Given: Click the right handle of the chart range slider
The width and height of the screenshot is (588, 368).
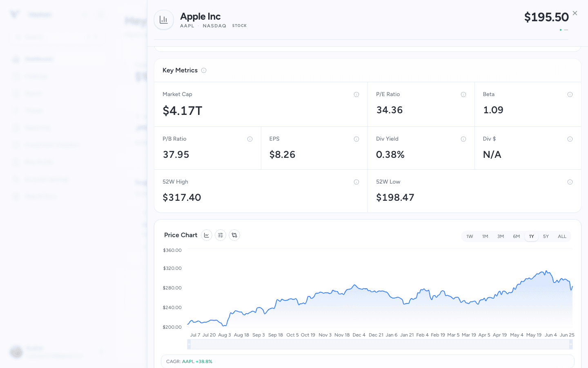Looking at the screenshot, I should [x=571, y=344].
